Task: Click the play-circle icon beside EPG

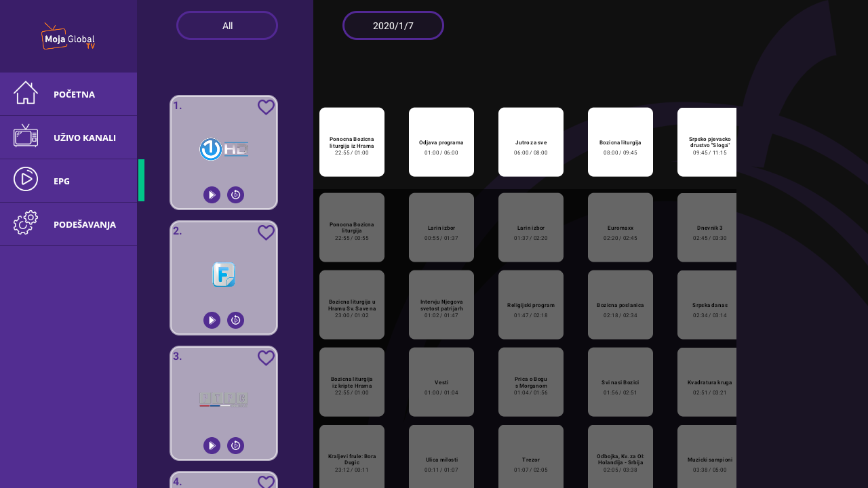Action: click(26, 179)
